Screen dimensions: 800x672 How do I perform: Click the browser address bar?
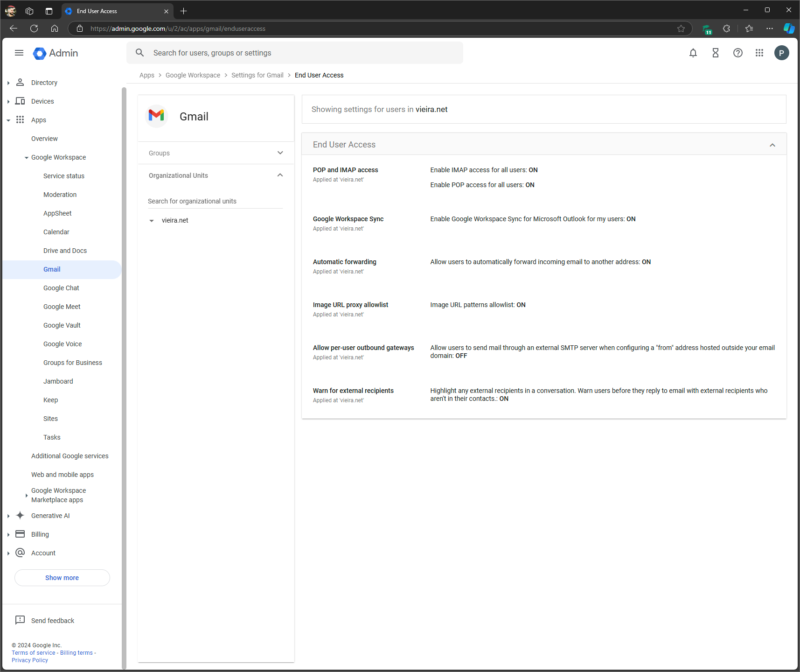(x=380, y=28)
